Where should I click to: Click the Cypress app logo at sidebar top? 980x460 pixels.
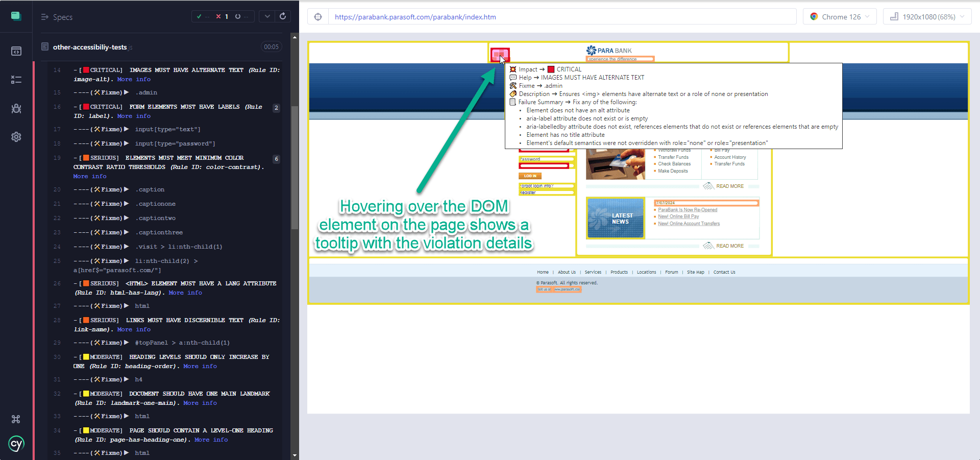click(16, 16)
